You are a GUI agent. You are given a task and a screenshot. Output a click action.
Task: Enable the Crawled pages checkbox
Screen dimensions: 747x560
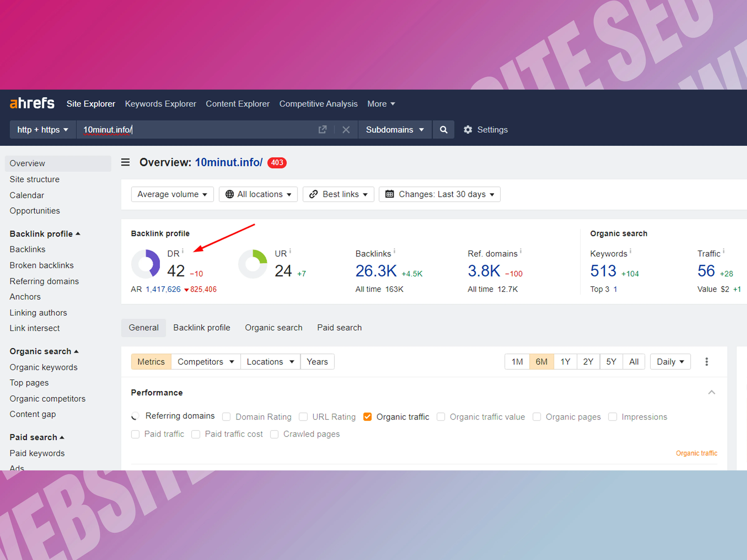tap(274, 434)
